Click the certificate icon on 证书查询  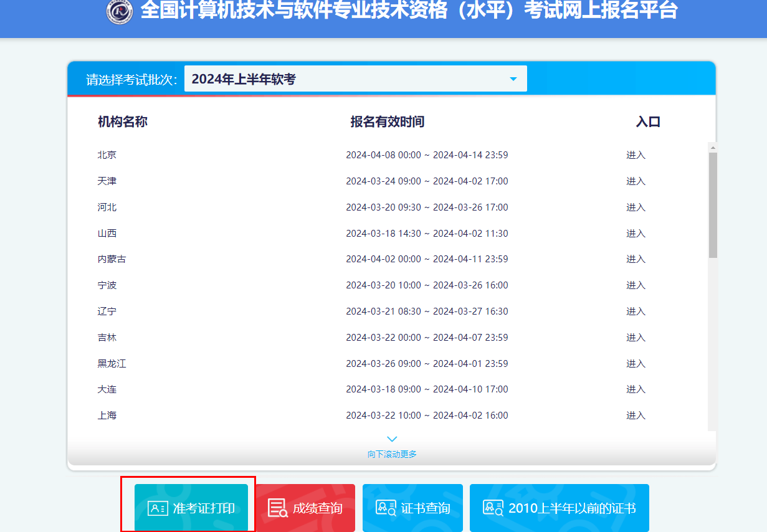click(386, 508)
